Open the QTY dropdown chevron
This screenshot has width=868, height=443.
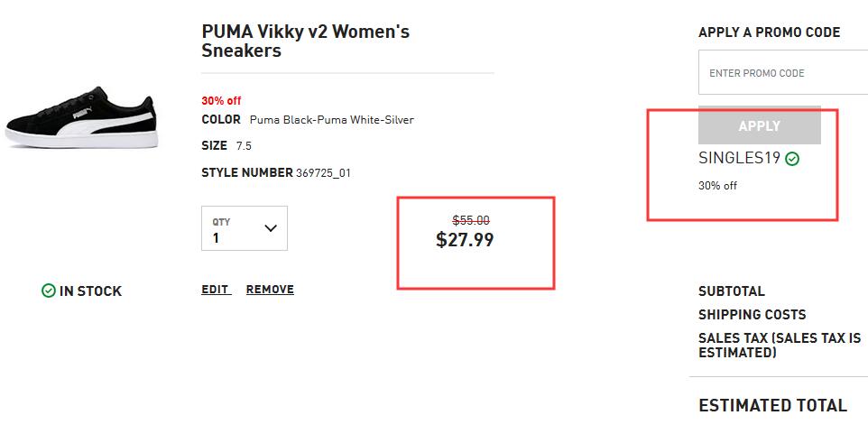[271, 228]
